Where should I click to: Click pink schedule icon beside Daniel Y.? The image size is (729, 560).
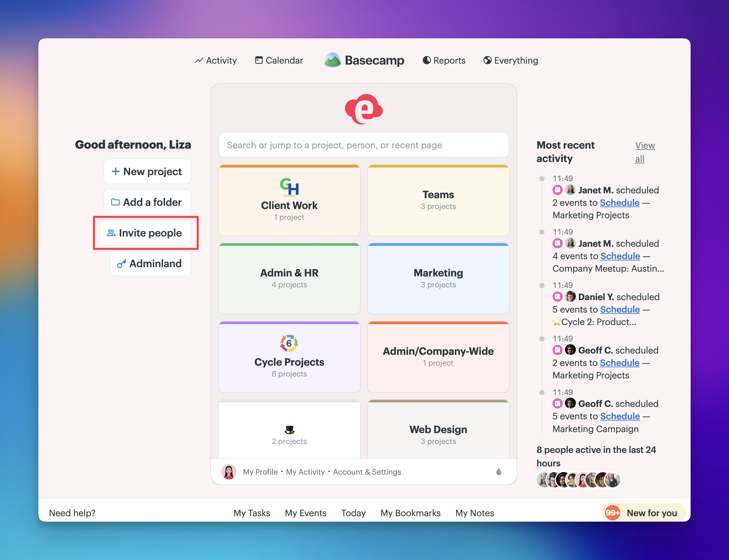pos(557,297)
